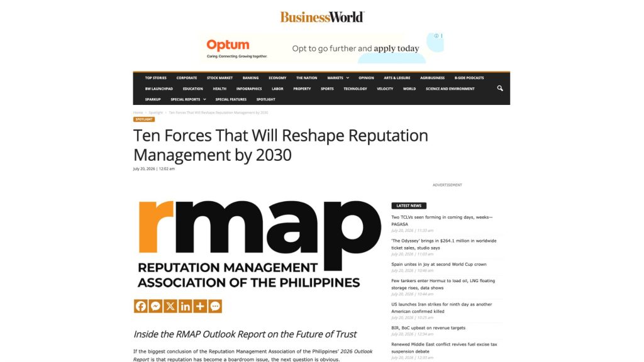Open 'Few tankers enter Hormuz' article
This screenshot has width=644, height=362.
(443, 284)
